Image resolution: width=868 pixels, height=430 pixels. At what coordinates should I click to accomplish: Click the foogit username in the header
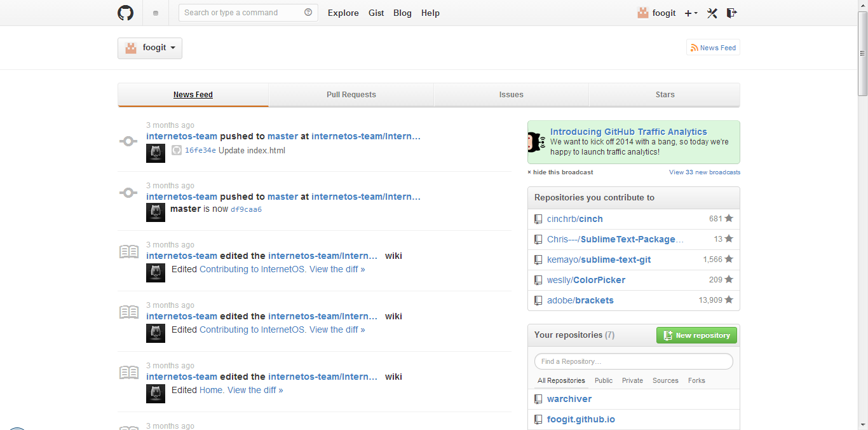tap(664, 13)
